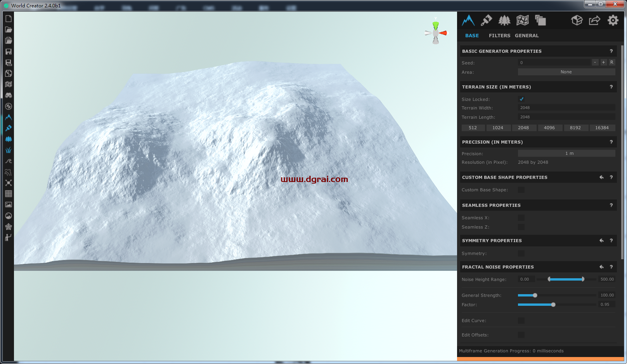
Task: Open the map panel in the top bar
Action: [x=523, y=21]
